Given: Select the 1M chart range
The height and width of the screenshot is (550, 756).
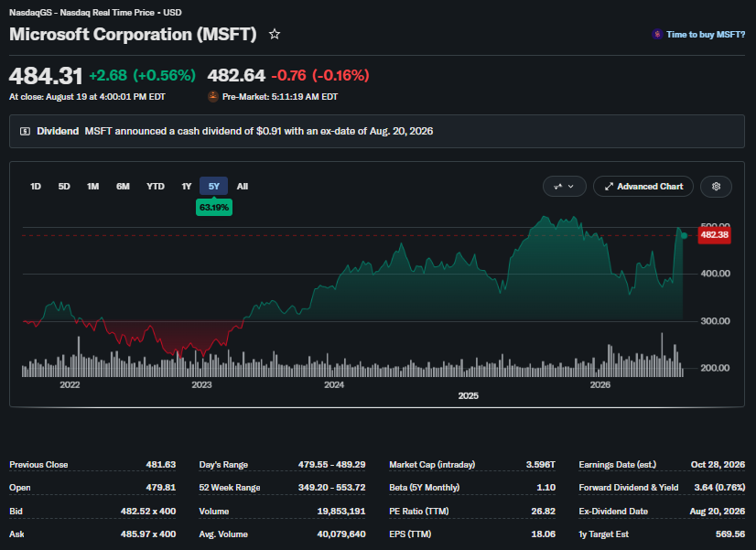Looking at the screenshot, I should point(92,187).
